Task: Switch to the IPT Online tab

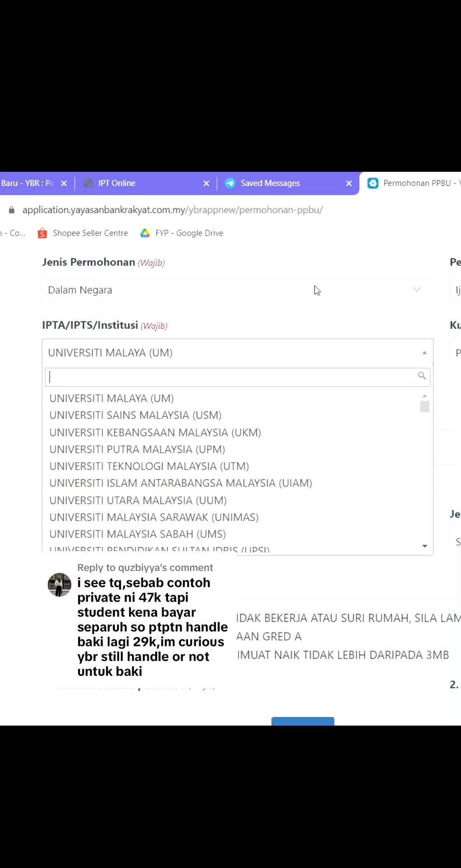Action: 146,184
